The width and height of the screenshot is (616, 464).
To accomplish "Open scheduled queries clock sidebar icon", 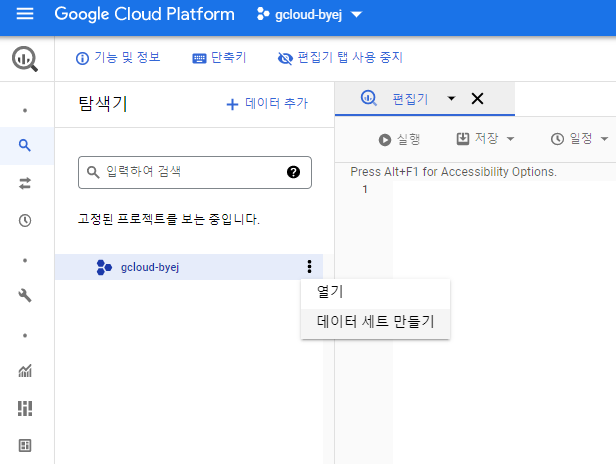I will click(x=25, y=220).
